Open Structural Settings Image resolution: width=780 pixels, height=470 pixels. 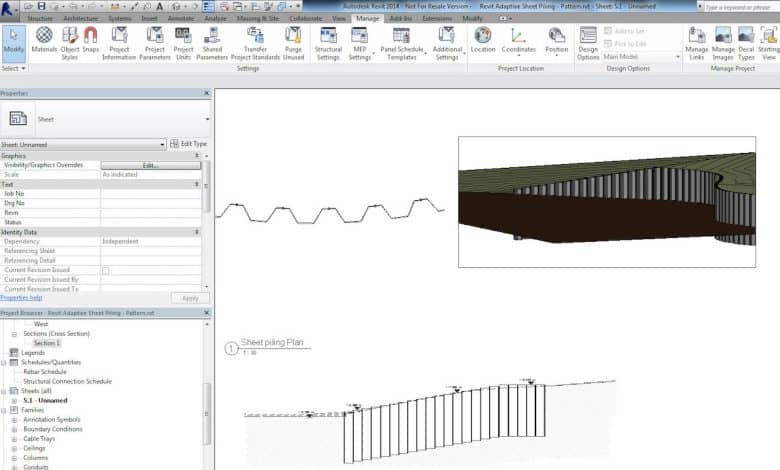pos(328,43)
